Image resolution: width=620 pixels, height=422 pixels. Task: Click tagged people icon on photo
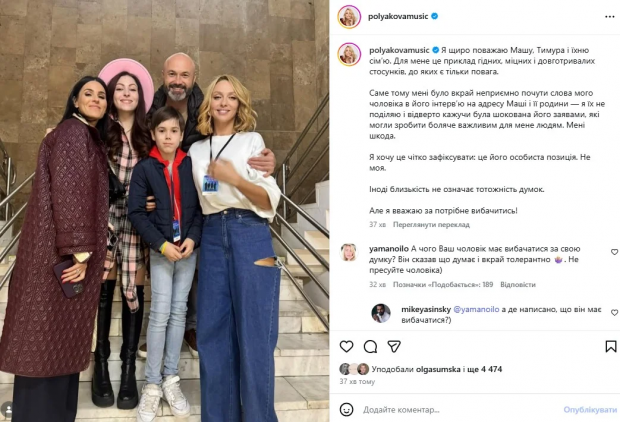coord(6,410)
